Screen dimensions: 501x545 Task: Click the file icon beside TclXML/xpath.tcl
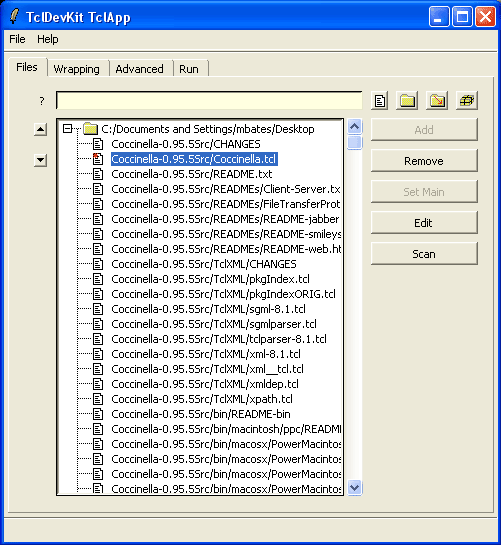pyautogui.click(x=98, y=399)
